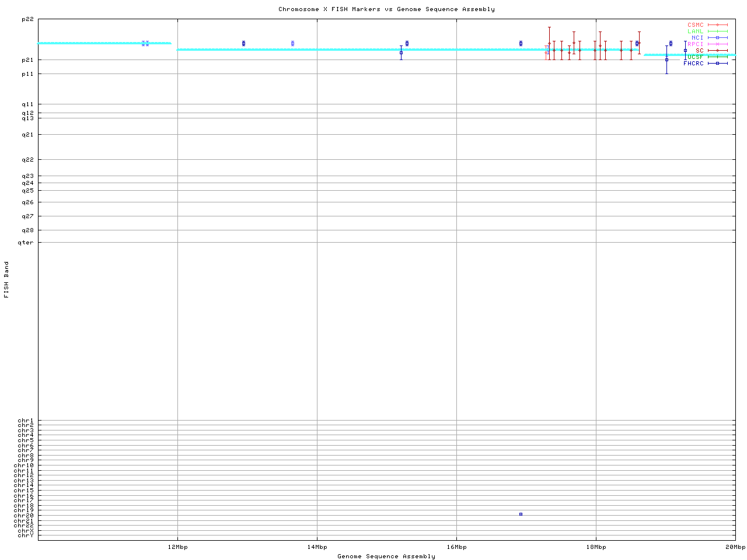Click the chart title text

click(386, 9)
